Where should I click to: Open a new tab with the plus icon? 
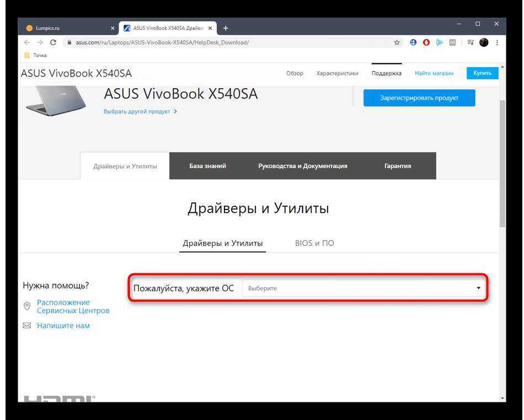[226, 28]
